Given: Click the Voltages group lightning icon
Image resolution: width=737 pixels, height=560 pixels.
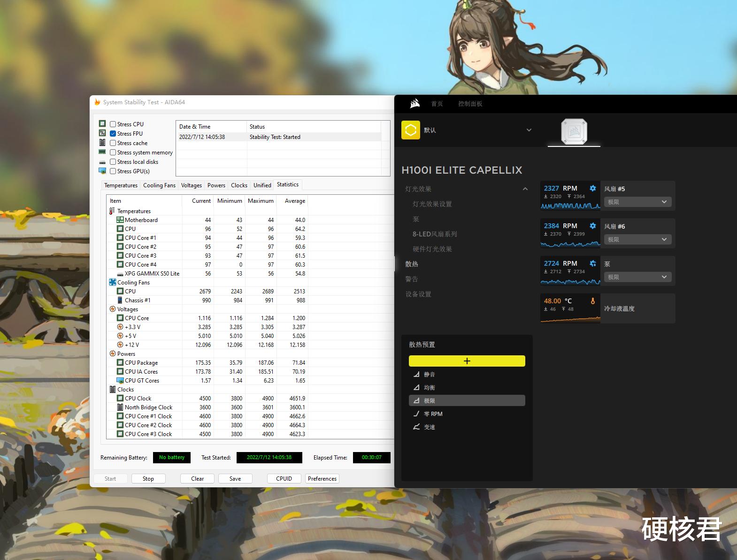Looking at the screenshot, I should (x=113, y=309).
